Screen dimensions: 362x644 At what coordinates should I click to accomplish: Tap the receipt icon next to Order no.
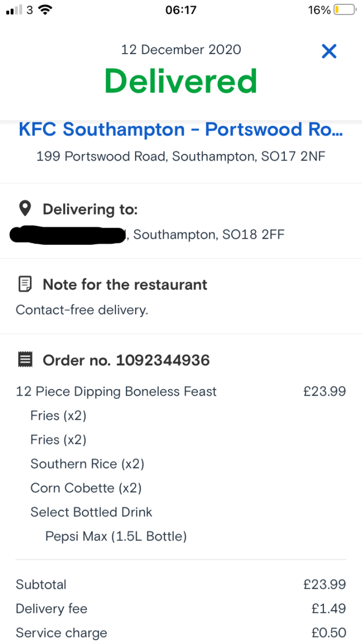pyautogui.click(x=25, y=360)
